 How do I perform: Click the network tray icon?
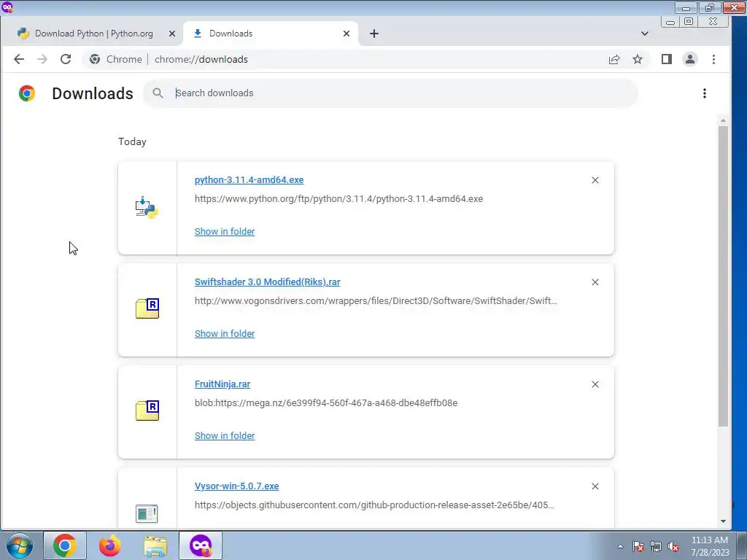coord(656,546)
